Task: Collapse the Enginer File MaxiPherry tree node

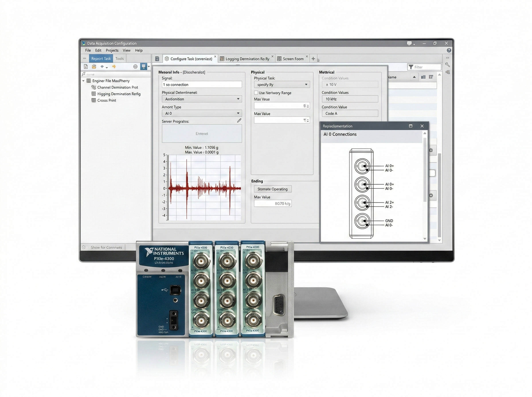Action: [x=83, y=81]
